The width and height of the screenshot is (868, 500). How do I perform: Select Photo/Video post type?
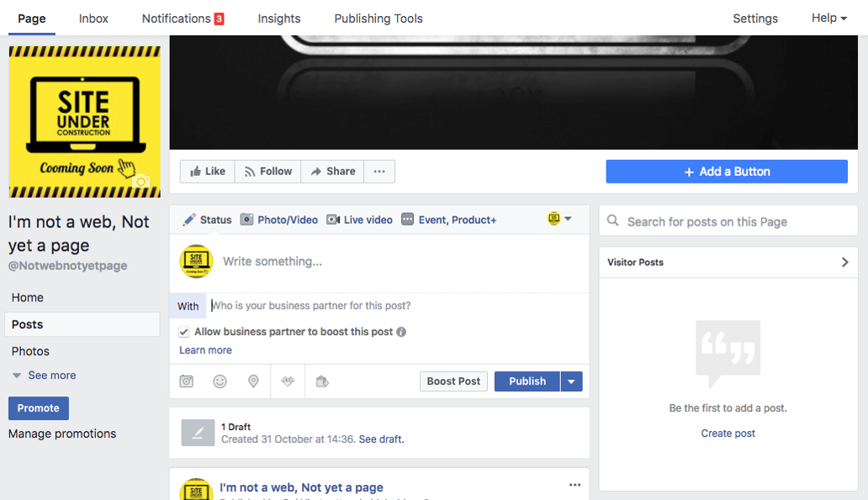tap(279, 220)
